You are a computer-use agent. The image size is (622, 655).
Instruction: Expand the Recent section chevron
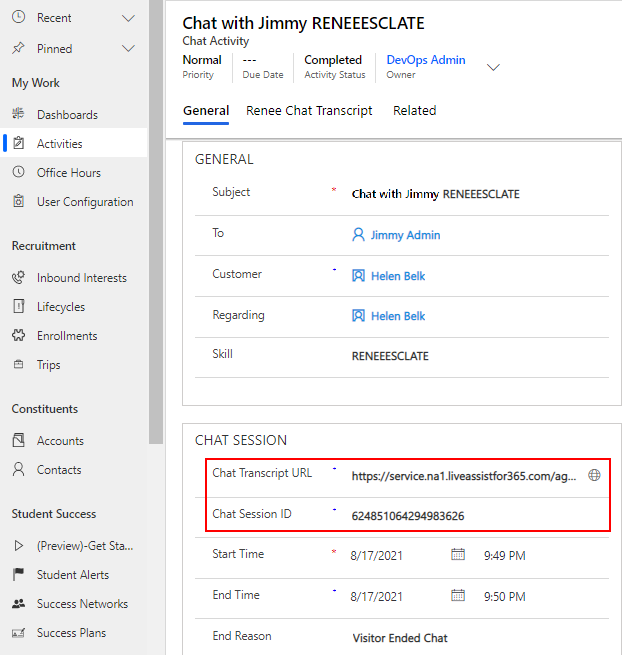[x=128, y=18]
